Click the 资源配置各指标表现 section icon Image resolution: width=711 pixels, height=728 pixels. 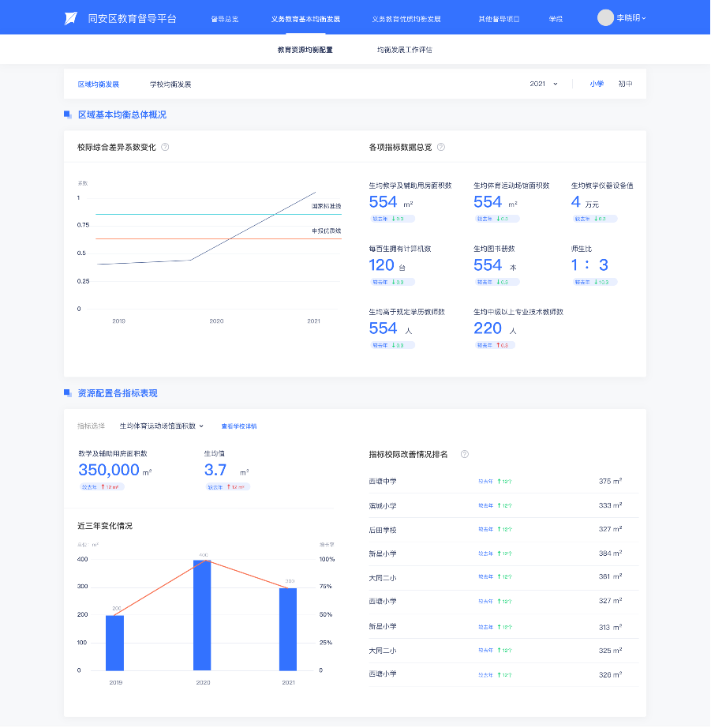(68, 393)
